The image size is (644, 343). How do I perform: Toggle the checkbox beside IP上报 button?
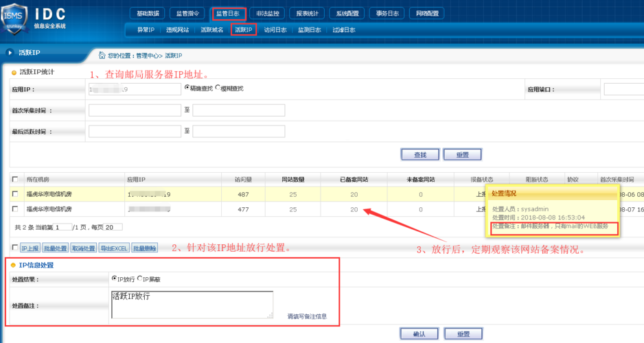[15, 248]
